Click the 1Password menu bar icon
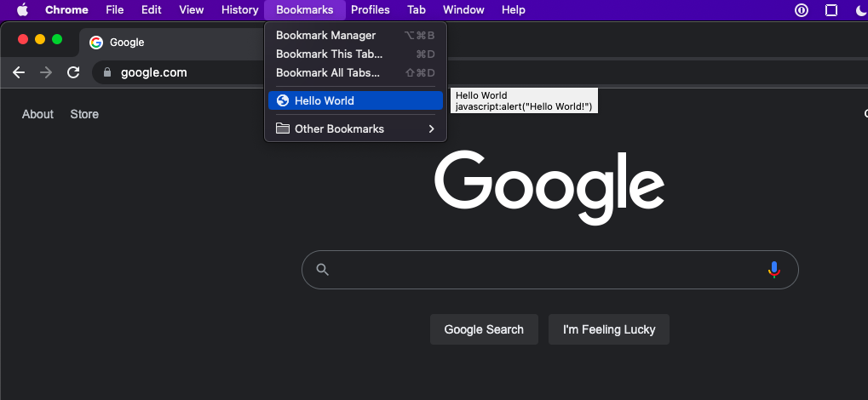The width and height of the screenshot is (868, 400). point(801,10)
